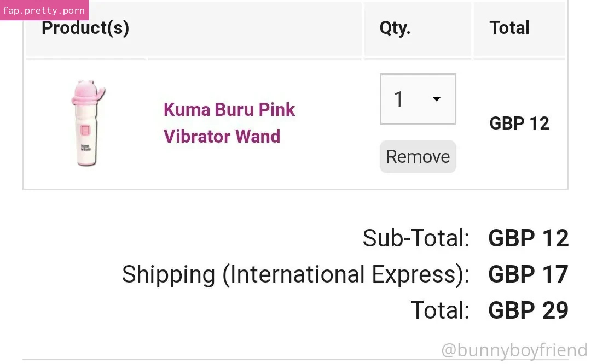
Task: Click the Qty. column header
Action: (x=395, y=28)
